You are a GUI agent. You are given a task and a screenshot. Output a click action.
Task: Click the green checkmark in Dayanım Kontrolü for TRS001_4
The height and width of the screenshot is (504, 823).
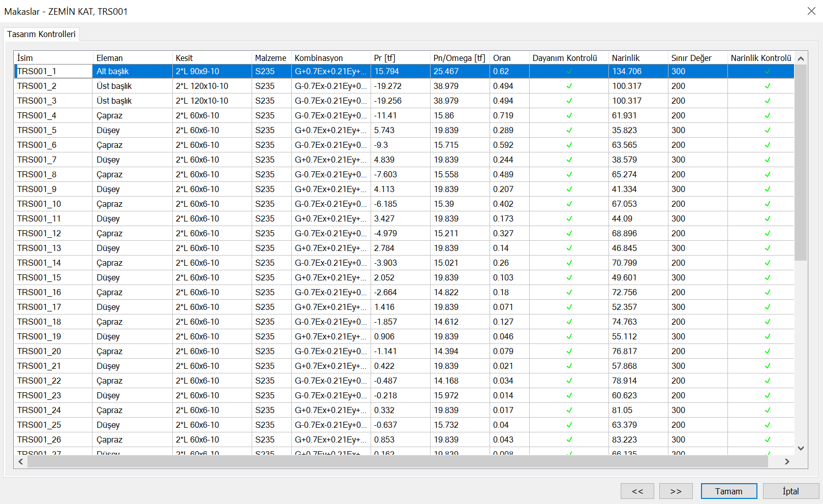(569, 116)
